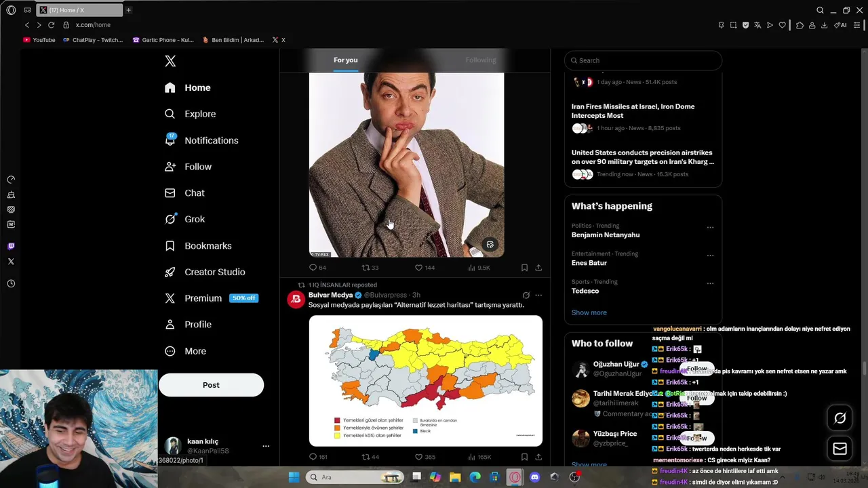The image size is (868, 488).
Task: Open the United States precision airstrikes story
Action: (x=643, y=163)
